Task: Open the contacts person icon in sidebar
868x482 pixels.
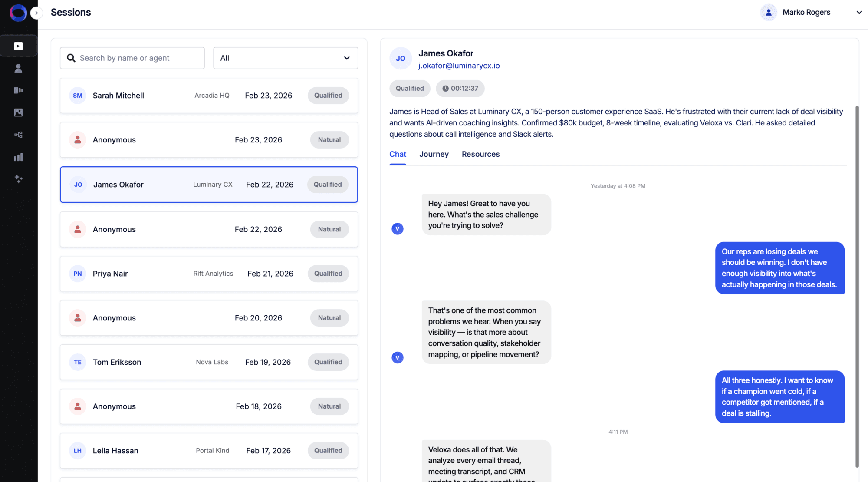Action: (x=18, y=68)
